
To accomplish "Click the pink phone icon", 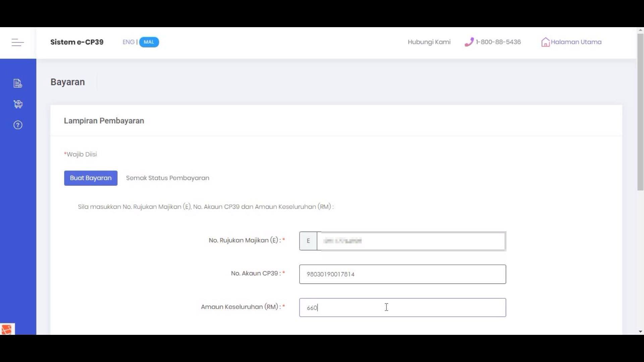I will pos(469,42).
